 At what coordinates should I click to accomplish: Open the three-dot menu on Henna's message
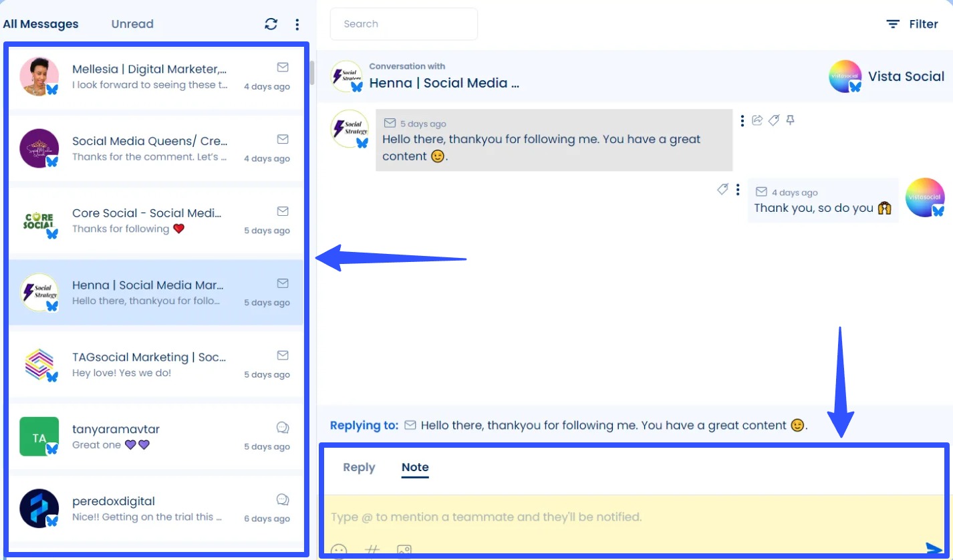tap(742, 120)
